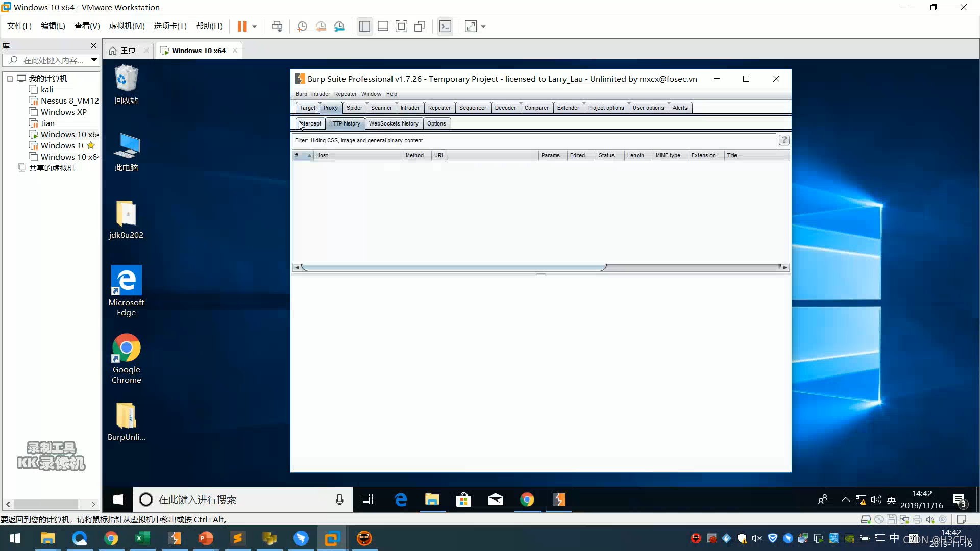Click the send Ctrl+Alt+Del toolbar icon
Viewport: 980px width, 551px height.
click(x=277, y=27)
